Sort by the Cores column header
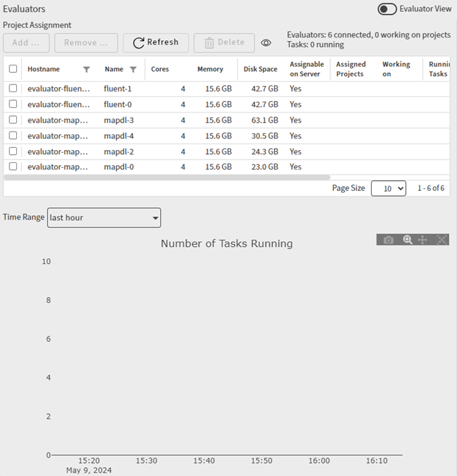The height and width of the screenshot is (476, 457). click(x=160, y=69)
